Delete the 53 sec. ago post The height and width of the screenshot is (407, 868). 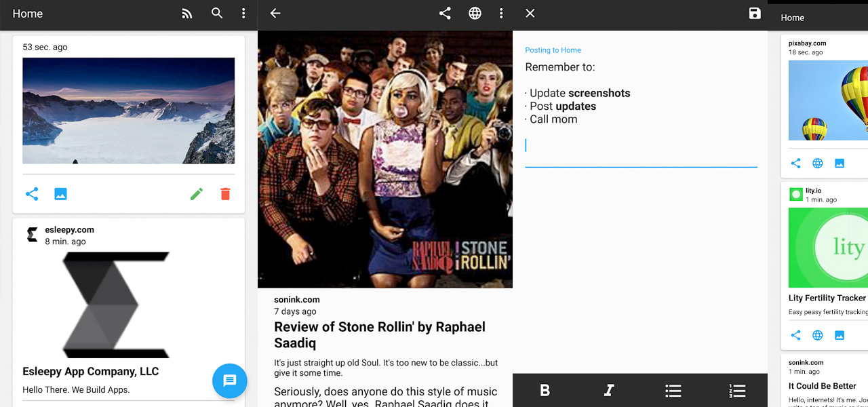pyautogui.click(x=225, y=194)
